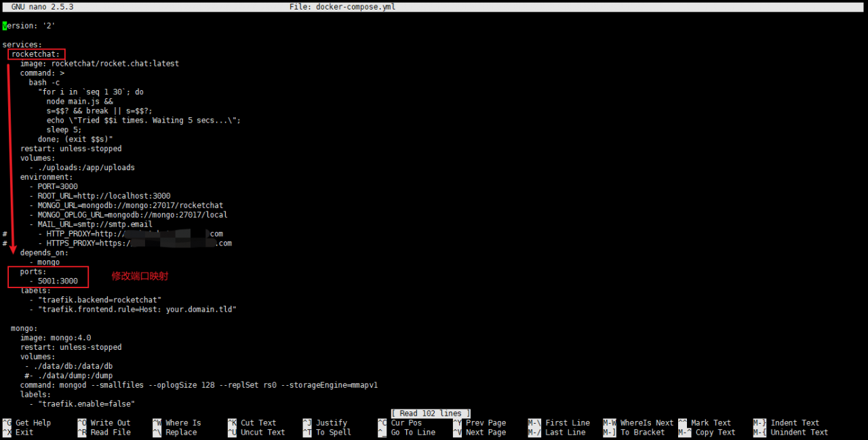The image size is (868, 440).
Task: Click the Get Help shortcut
Action: pyautogui.click(x=26, y=423)
